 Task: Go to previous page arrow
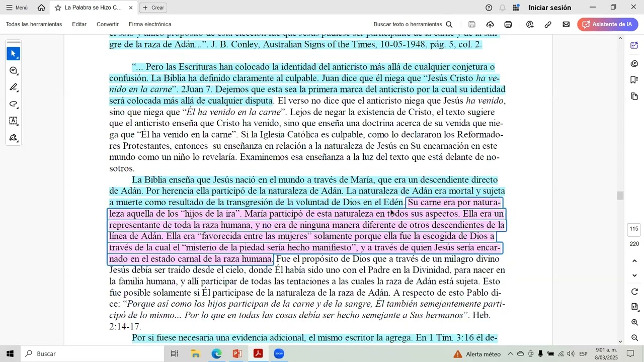(x=634, y=261)
